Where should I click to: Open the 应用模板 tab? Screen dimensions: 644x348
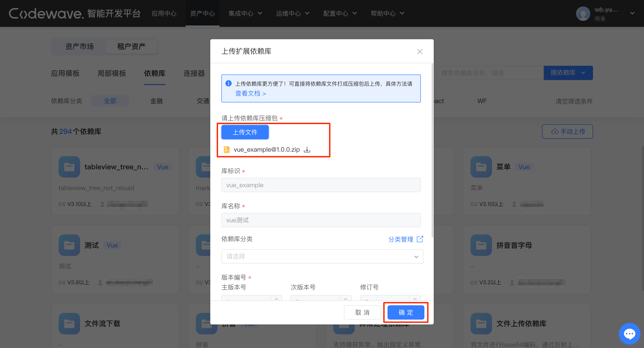[65, 73]
